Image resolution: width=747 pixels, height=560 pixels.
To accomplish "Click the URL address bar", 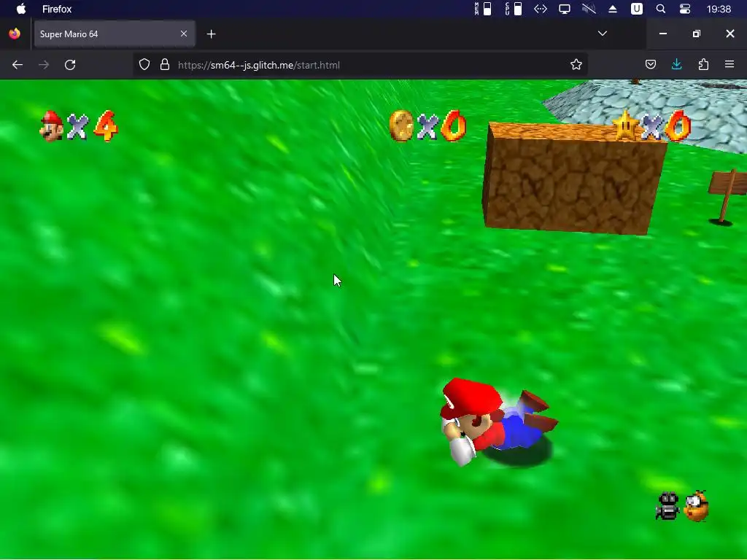I will pos(362,65).
